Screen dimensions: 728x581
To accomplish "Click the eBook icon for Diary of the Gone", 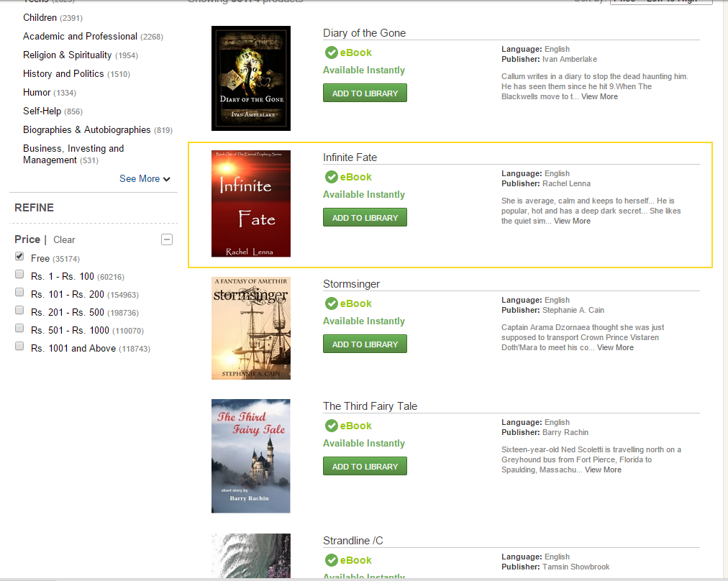I will click(x=332, y=52).
